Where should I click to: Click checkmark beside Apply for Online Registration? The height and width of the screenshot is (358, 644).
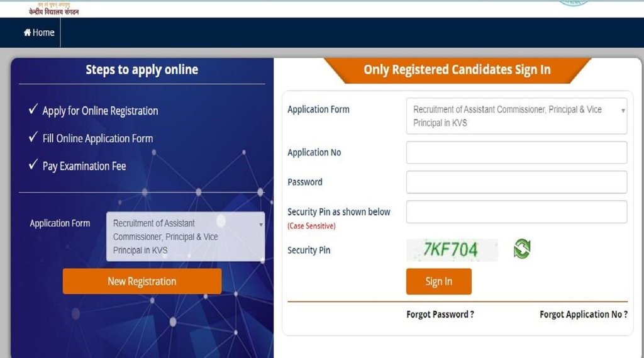coord(33,110)
